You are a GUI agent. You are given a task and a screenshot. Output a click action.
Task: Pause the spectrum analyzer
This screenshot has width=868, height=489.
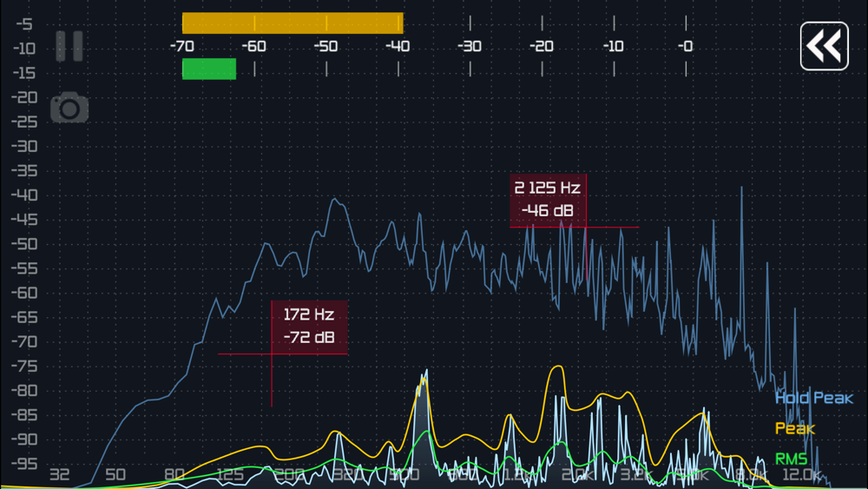pyautogui.click(x=69, y=46)
